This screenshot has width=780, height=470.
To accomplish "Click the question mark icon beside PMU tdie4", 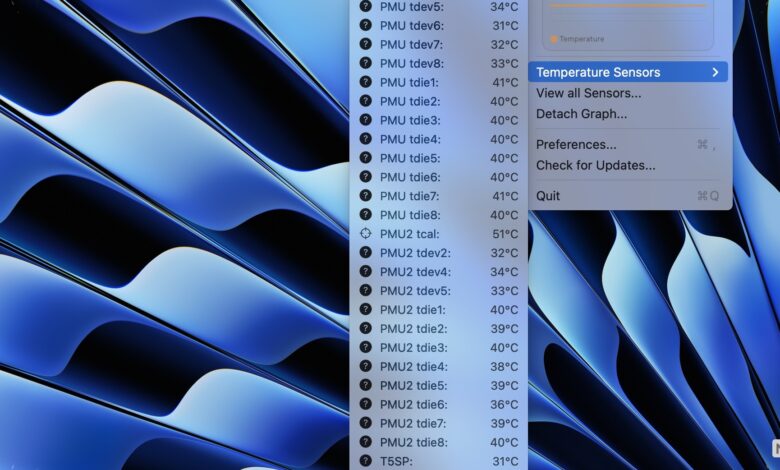I will (x=366, y=138).
